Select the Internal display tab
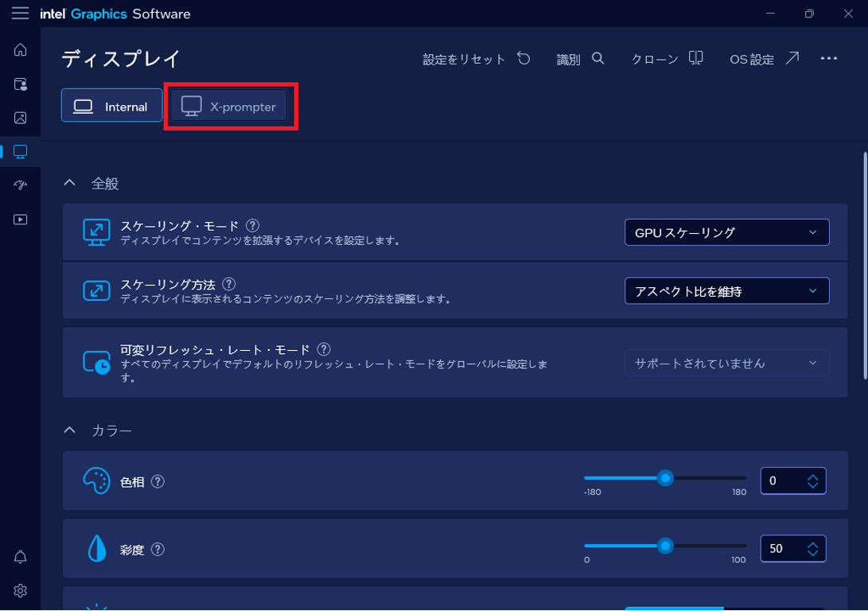The image size is (868, 611). coord(112,106)
